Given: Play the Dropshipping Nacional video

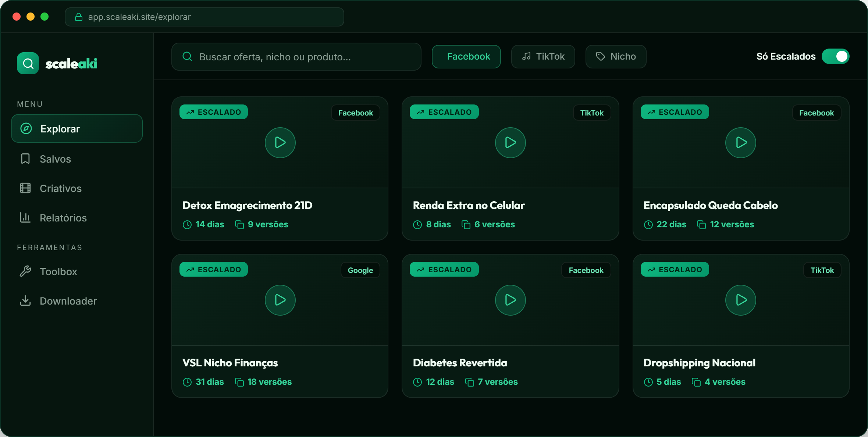Looking at the screenshot, I should [x=741, y=300].
